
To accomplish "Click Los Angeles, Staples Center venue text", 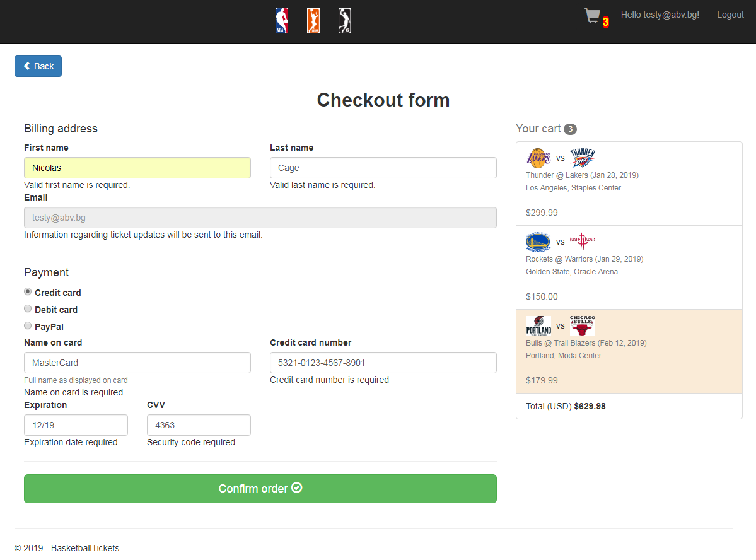I will tap(573, 188).
